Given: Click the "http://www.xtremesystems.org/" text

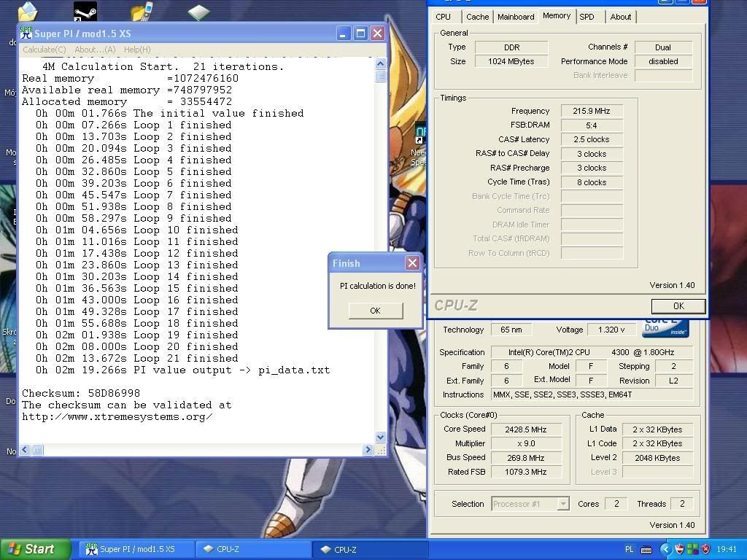Looking at the screenshot, I should (x=117, y=416).
